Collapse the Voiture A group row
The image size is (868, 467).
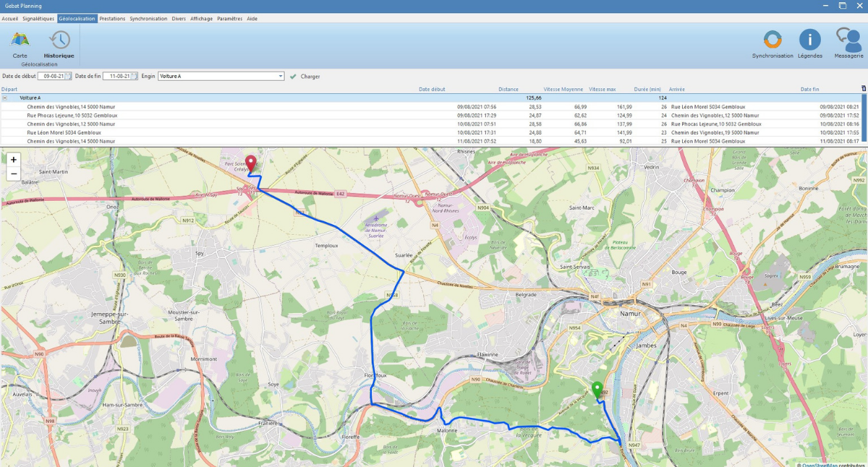pyautogui.click(x=5, y=98)
